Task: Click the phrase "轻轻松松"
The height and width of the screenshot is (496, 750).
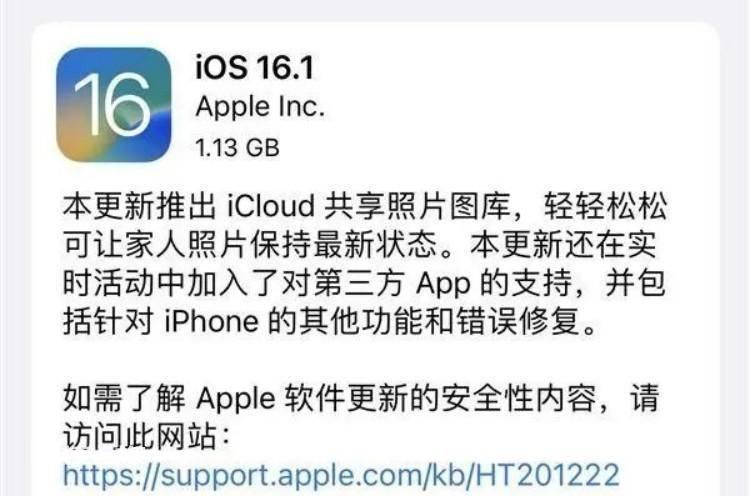Action: coord(606,207)
